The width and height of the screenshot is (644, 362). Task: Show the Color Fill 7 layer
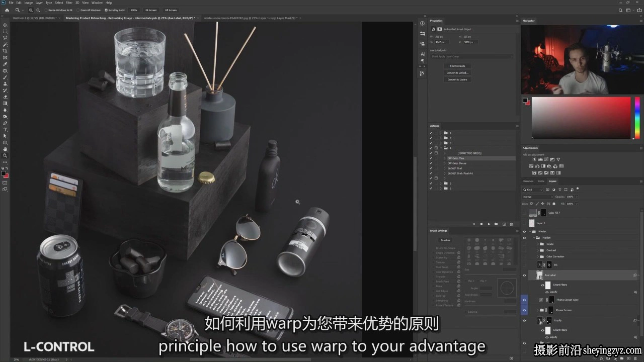tap(524, 213)
